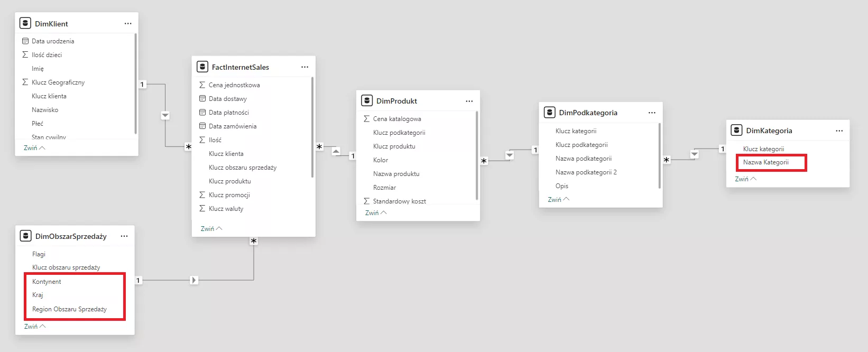Image resolution: width=868 pixels, height=352 pixels.
Task: Click filter arrow between FactInternetSales and DimProdukt
Action: 336,151
